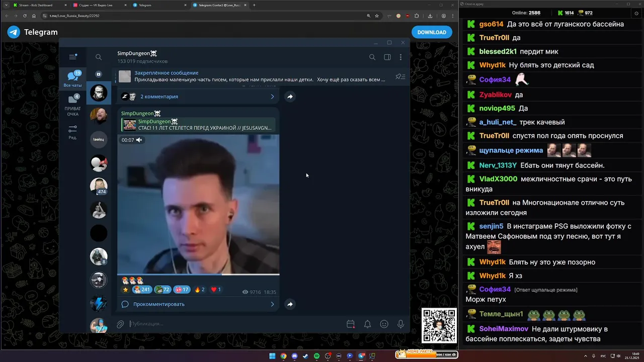Seek in the video progress bar
Viewport: 644px width, 362px height.
coord(198,275)
